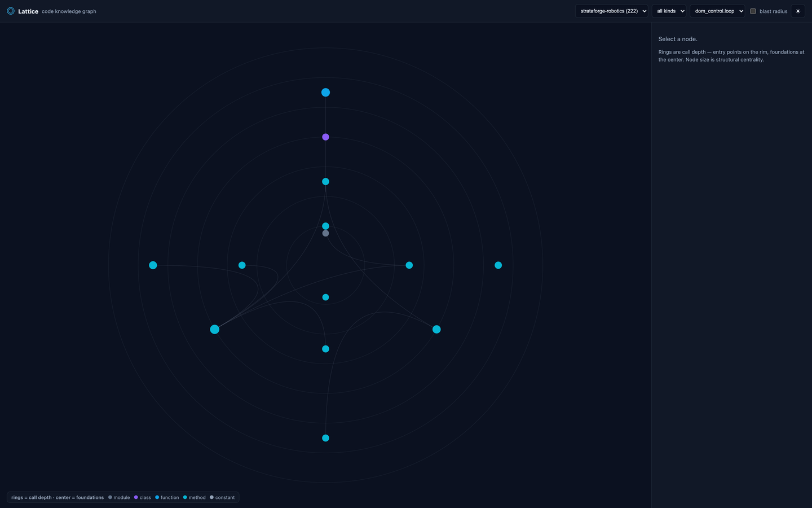Image resolution: width=812 pixels, height=508 pixels.
Task: Open the all kinds filter dropdown
Action: click(669, 11)
